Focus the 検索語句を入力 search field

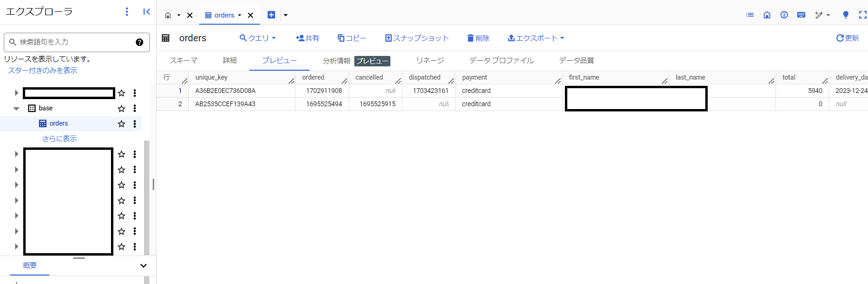77,42
